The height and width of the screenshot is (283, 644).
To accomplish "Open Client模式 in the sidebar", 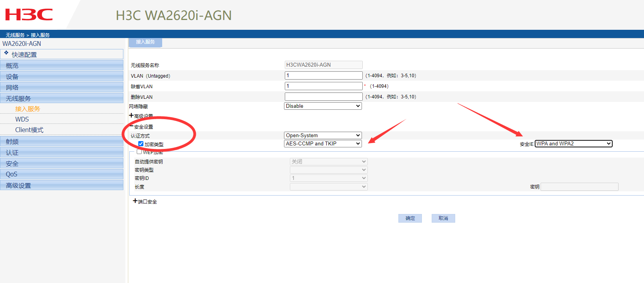I will coord(29,130).
